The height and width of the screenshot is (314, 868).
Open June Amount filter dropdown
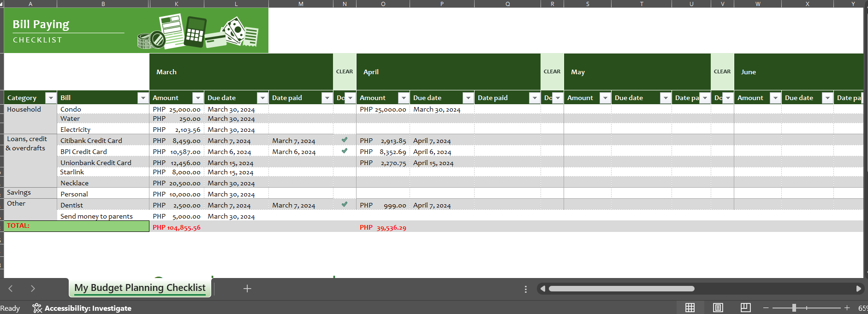[x=775, y=98]
